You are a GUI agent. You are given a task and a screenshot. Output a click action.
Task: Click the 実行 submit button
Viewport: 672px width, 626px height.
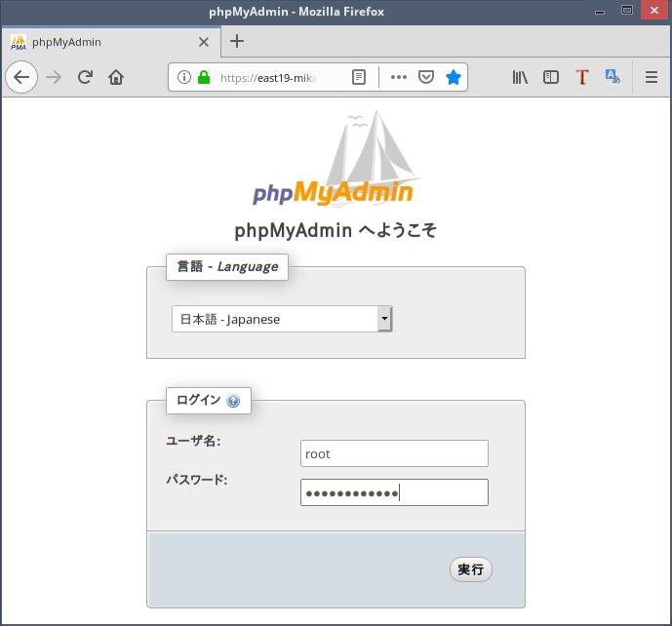click(470, 569)
